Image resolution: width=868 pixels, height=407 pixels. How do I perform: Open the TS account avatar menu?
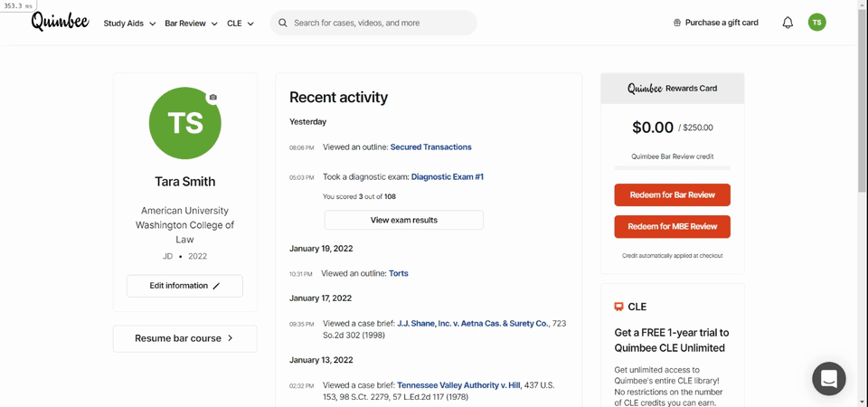pos(816,23)
